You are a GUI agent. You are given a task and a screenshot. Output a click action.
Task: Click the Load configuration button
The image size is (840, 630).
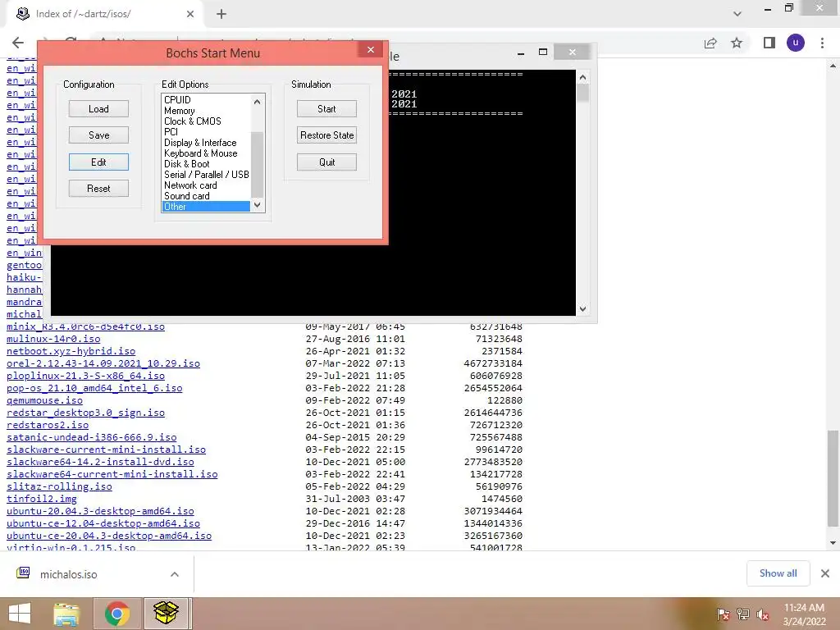(x=98, y=109)
